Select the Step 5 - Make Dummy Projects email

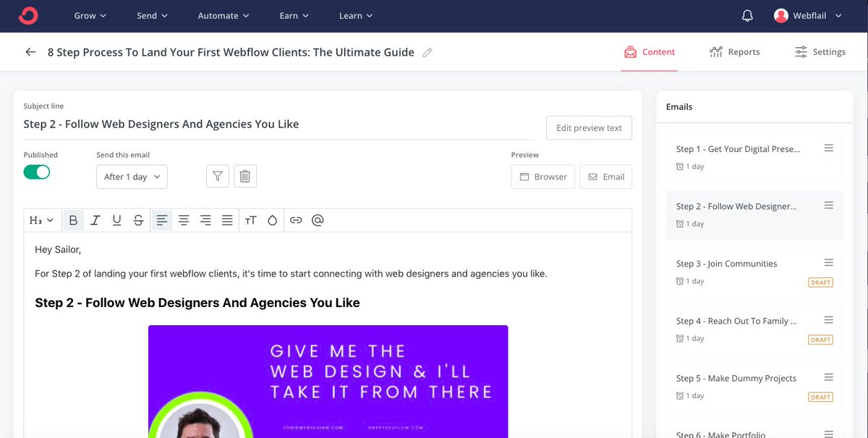(x=754, y=386)
